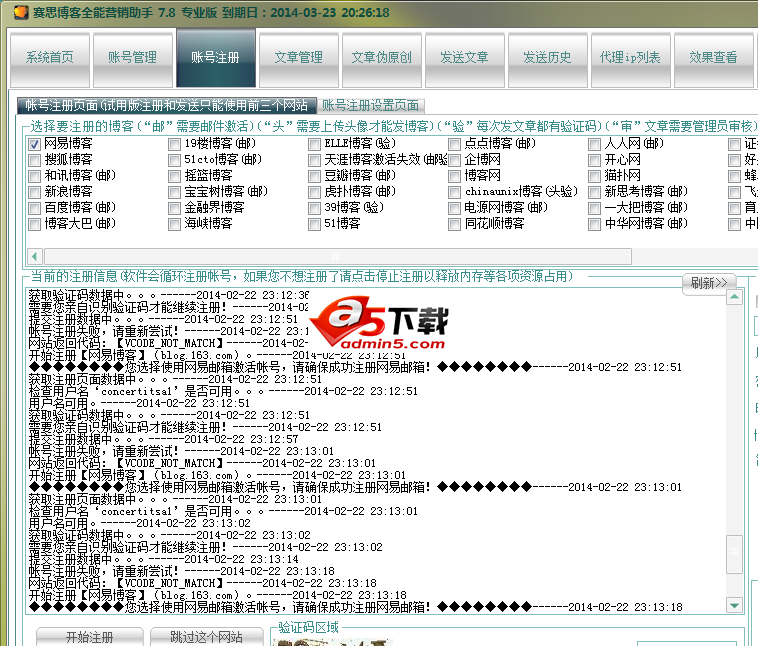Select the 一大把博客(邮) checkbox
The height and width of the screenshot is (646, 758).
coord(594,208)
